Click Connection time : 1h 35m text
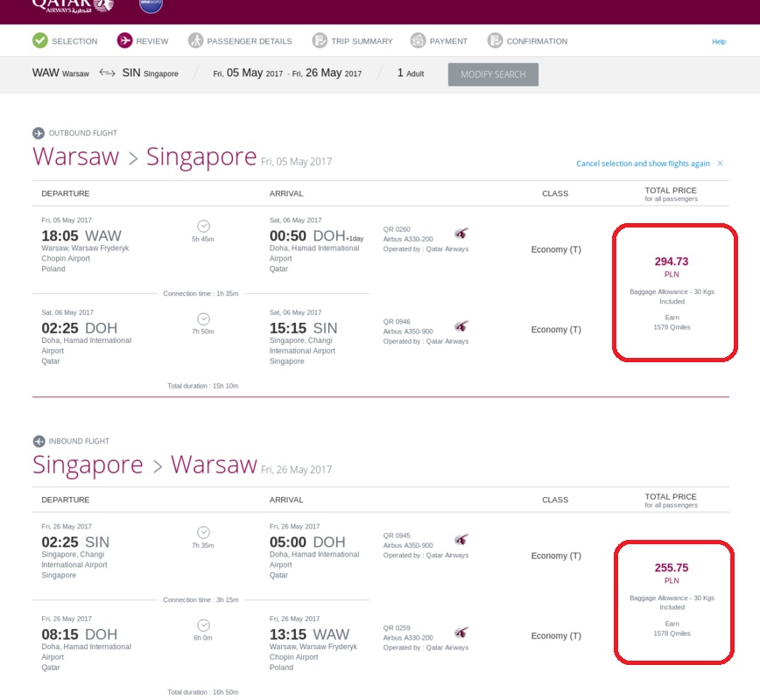The image size is (760, 700). [x=201, y=294]
